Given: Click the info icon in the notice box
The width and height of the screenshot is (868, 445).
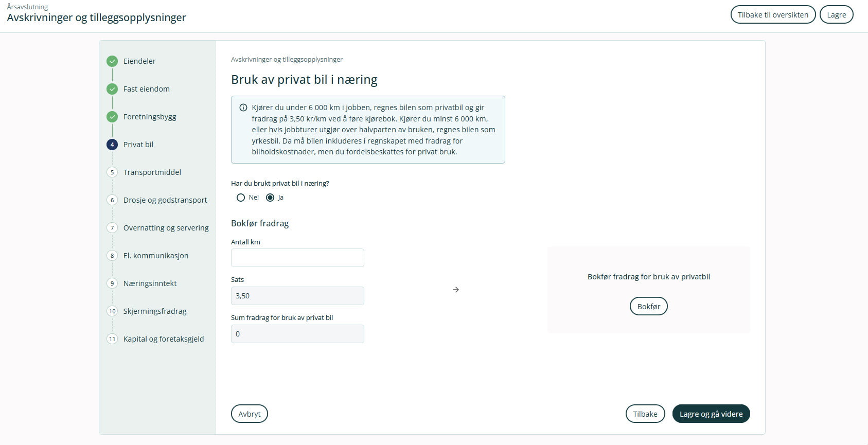Looking at the screenshot, I should [243, 108].
